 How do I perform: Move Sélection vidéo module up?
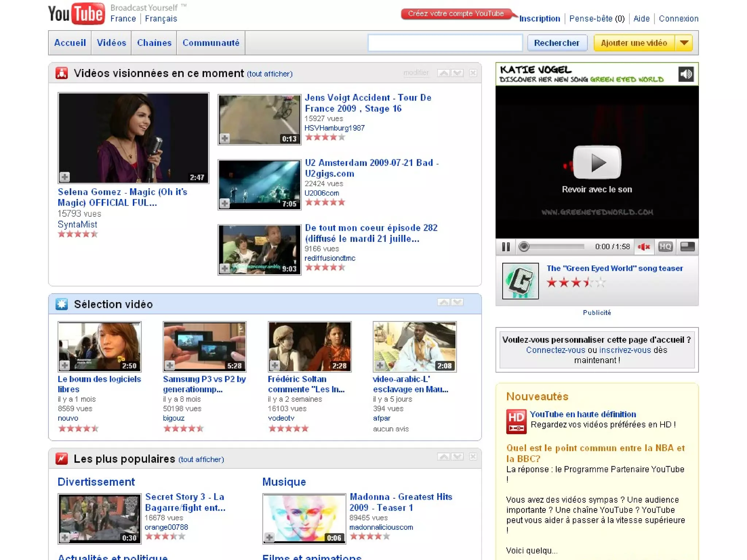(444, 302)
